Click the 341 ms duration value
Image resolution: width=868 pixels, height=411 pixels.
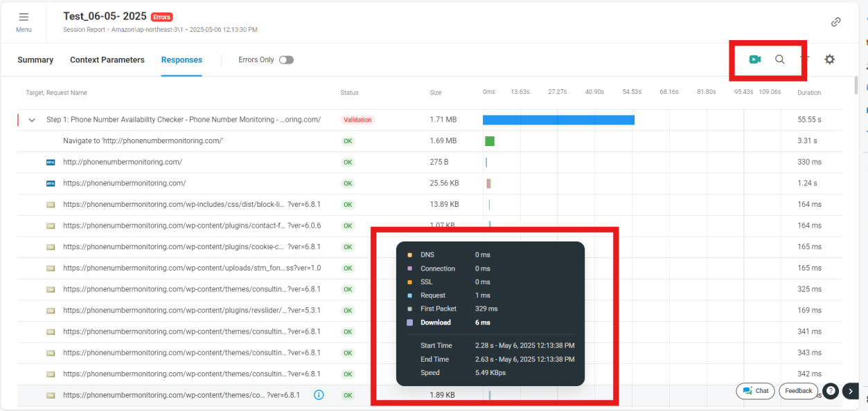(810, 331)
